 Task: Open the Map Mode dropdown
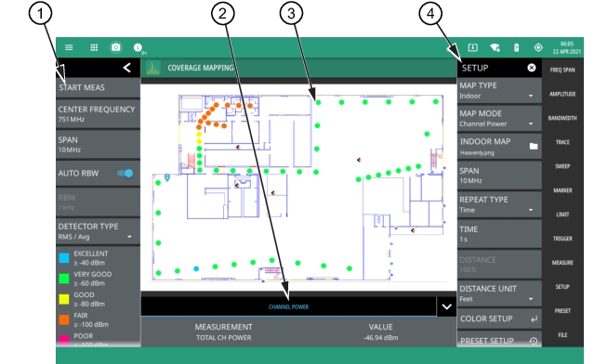tap(499, 119)
